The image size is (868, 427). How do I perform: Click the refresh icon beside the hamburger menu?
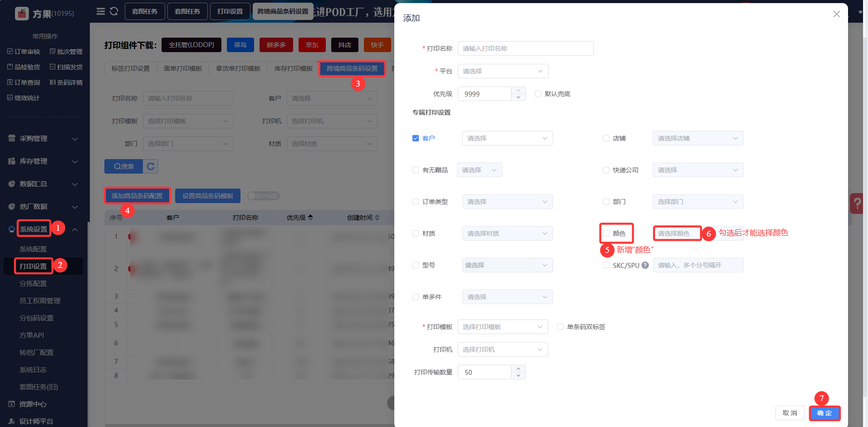(114, 11)
